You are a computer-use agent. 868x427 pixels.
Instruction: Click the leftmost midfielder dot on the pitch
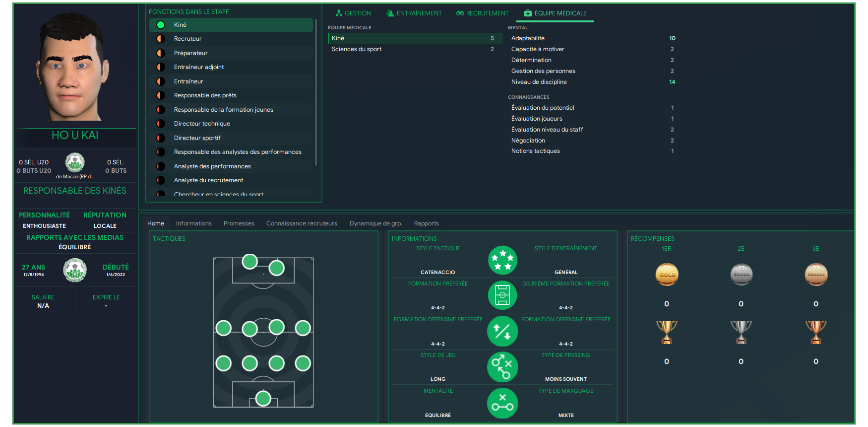(224, 328)
